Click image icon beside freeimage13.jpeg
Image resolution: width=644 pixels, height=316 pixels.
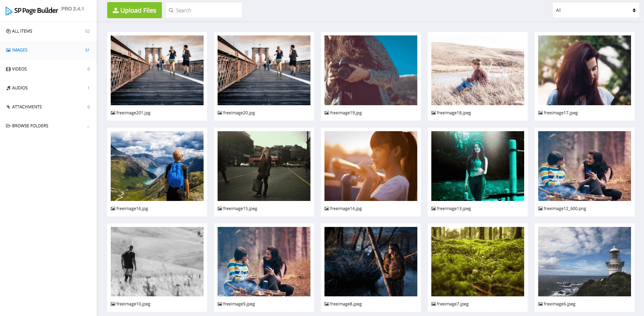click(433, 209)
